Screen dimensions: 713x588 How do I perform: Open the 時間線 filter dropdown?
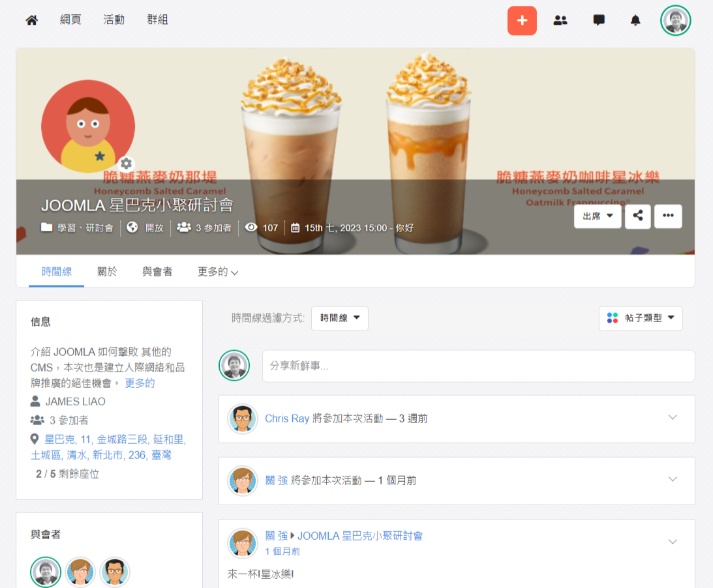pos(340,318)
